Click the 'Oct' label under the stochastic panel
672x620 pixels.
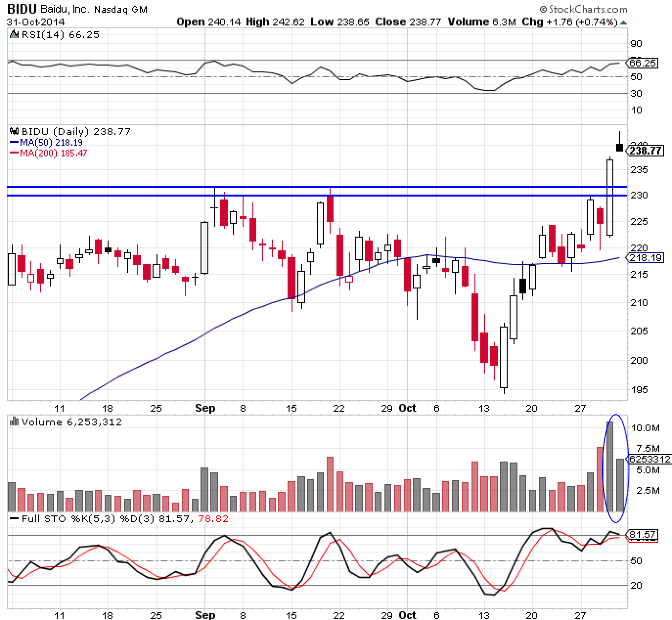tap(407, 615)
